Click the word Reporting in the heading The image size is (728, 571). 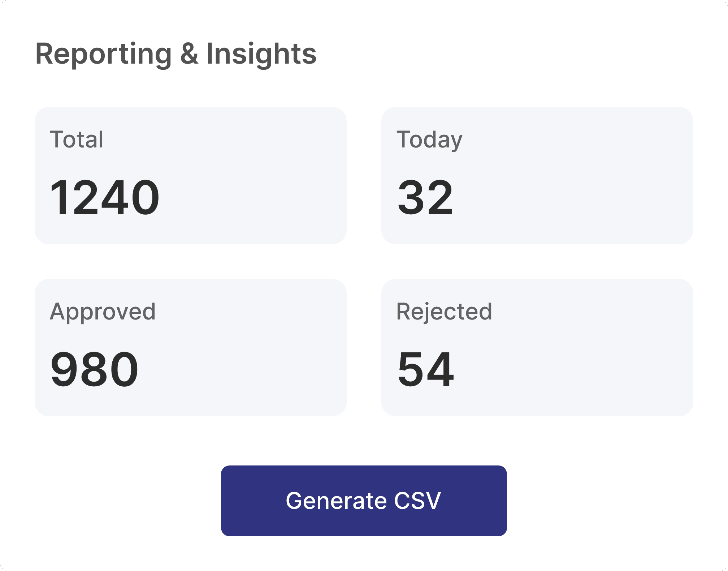coord(104,54)
